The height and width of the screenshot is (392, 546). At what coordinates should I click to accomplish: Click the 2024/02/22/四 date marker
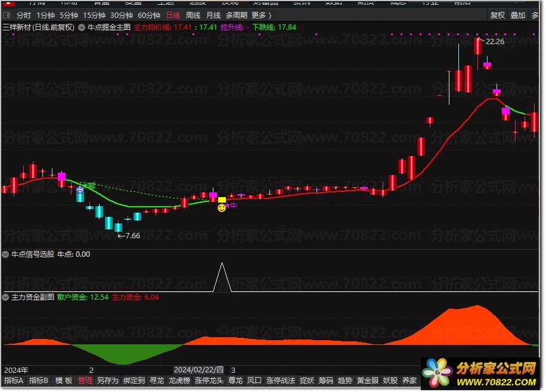click(x=199, y=370)
